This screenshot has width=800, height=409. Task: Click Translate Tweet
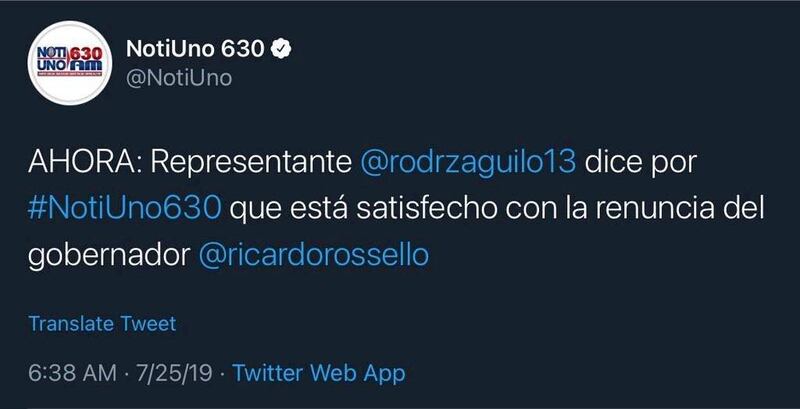click(x=102, y=324)
